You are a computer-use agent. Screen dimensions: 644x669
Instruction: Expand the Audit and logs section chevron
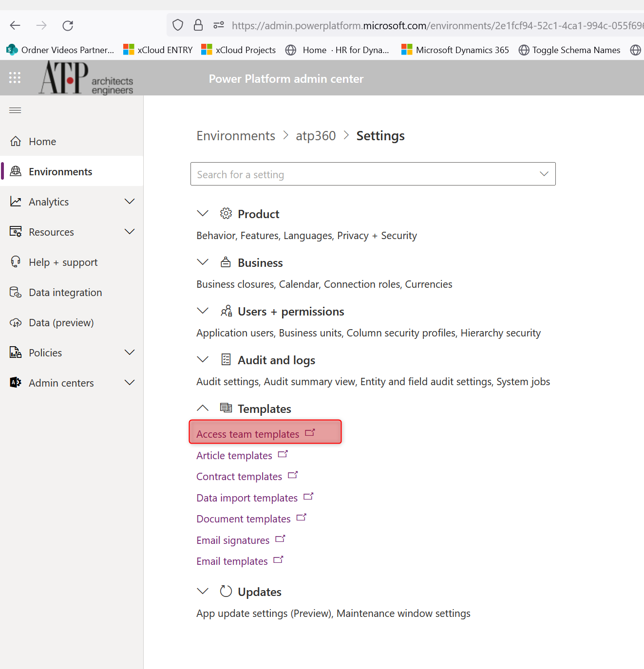(x=203, y=359)
